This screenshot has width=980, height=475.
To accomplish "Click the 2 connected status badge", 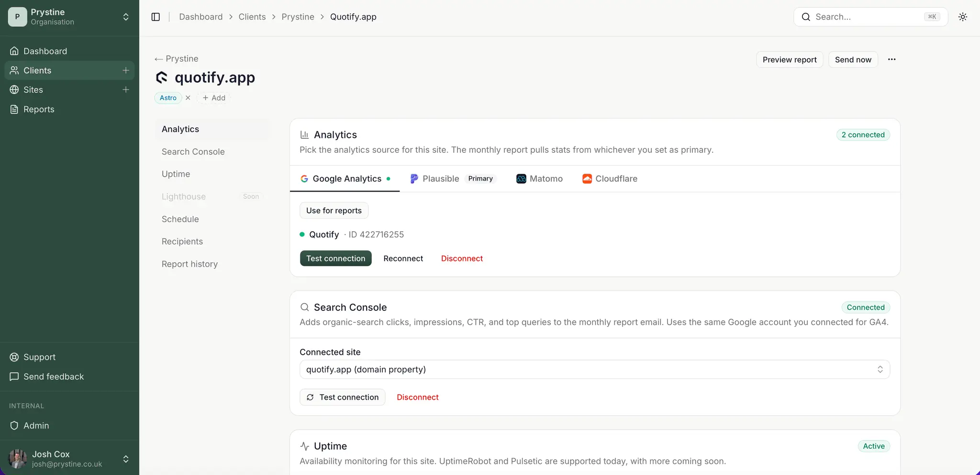I will click(863, 135).
